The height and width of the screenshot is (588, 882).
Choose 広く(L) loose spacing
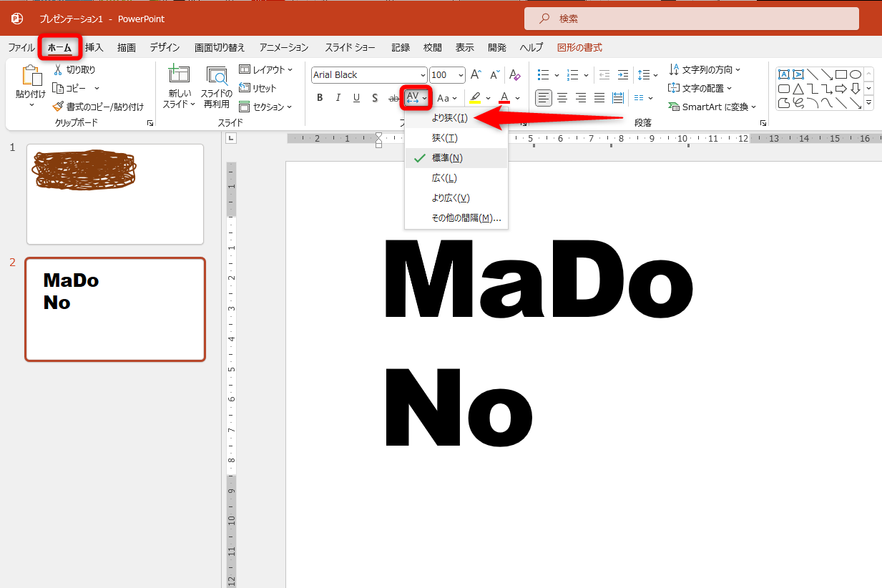(456, 178)
